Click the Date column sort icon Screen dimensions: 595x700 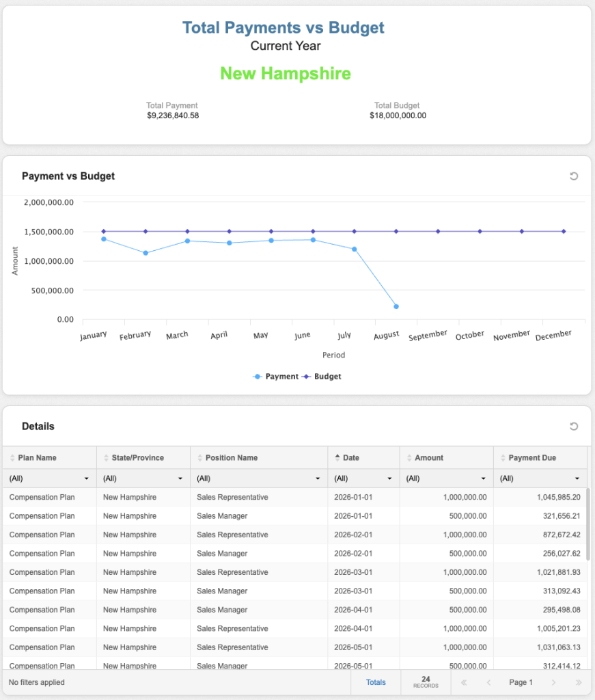(337, 458)
